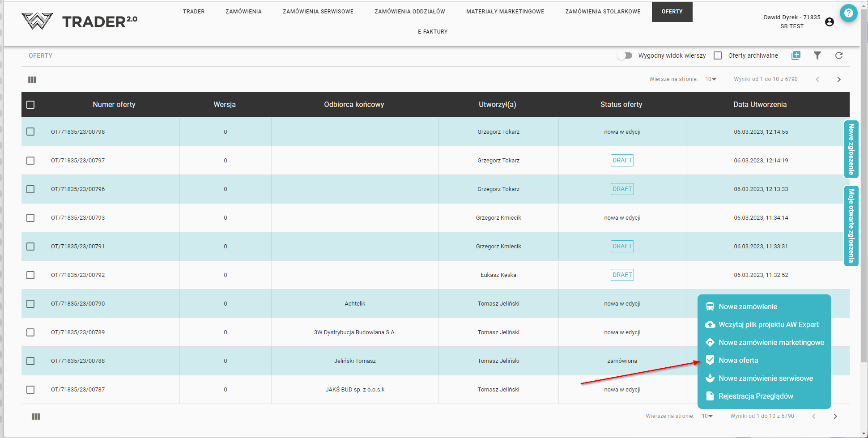Click the Nowe zgłoszenie side button
The width and height of the screenshot is (868, 438).
(851, 149)
